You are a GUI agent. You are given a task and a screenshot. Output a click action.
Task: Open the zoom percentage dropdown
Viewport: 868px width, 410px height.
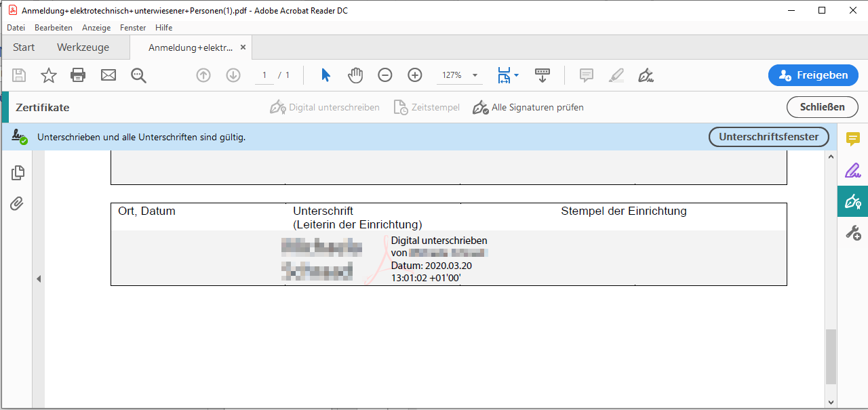pos(475,75)
